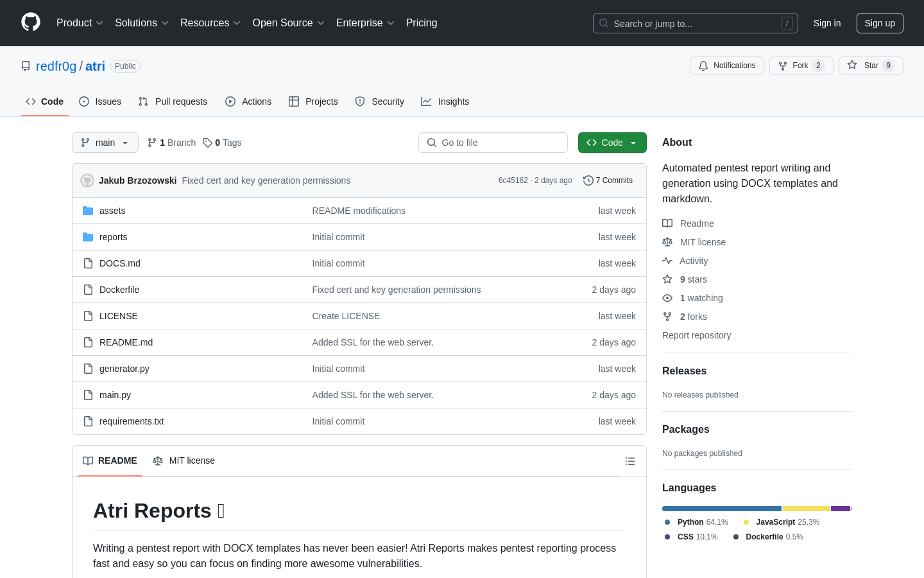
Task: Focus the Search or jump to field
Action: click(696, 23)
